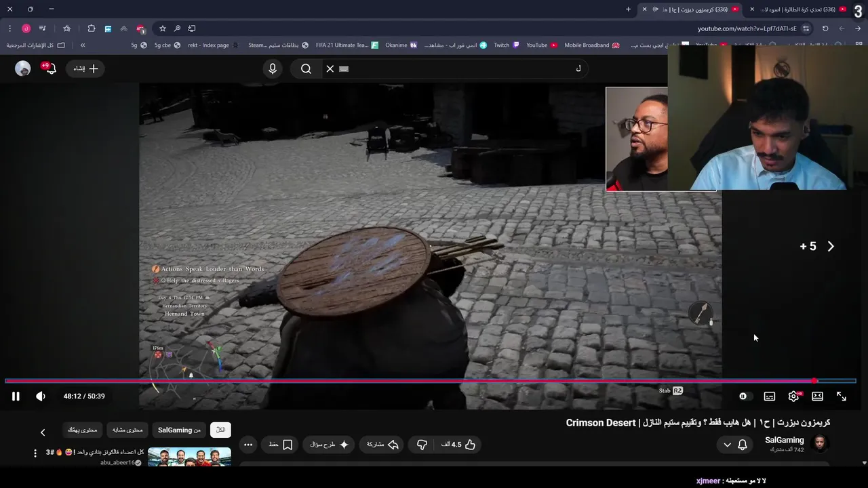This screenshot has height=488, width=868.
Task: Open YouTube notifications bell with +9 badge
Action: [x=50, y=68]
